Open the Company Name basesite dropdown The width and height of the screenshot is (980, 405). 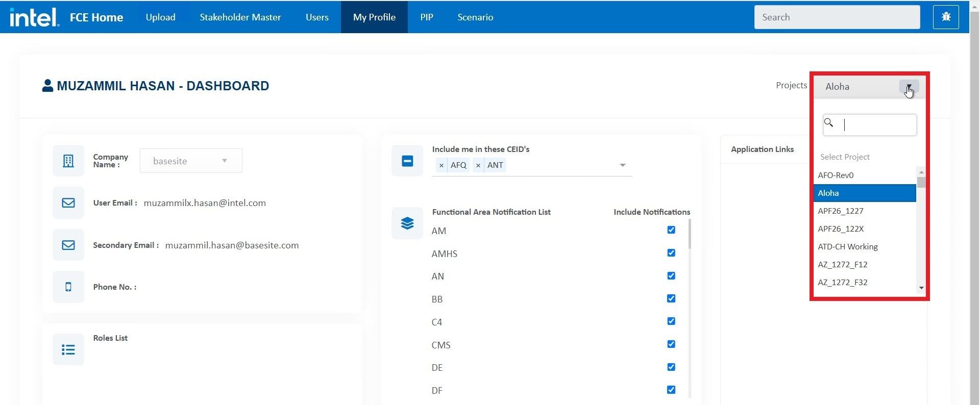191,161
